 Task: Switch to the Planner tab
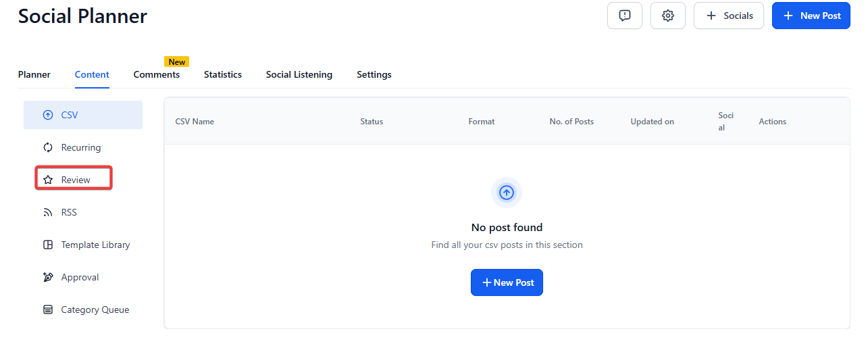pos(34,74)
